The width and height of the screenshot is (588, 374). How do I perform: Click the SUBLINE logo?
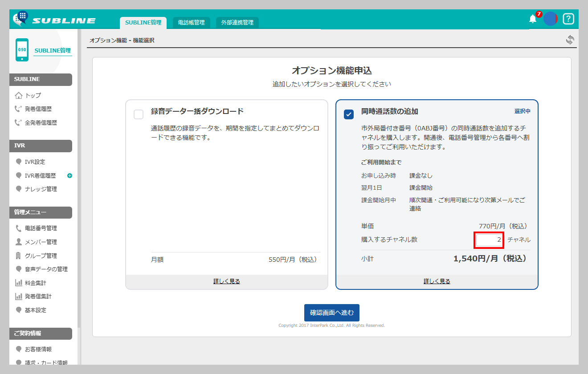(54, 20)
